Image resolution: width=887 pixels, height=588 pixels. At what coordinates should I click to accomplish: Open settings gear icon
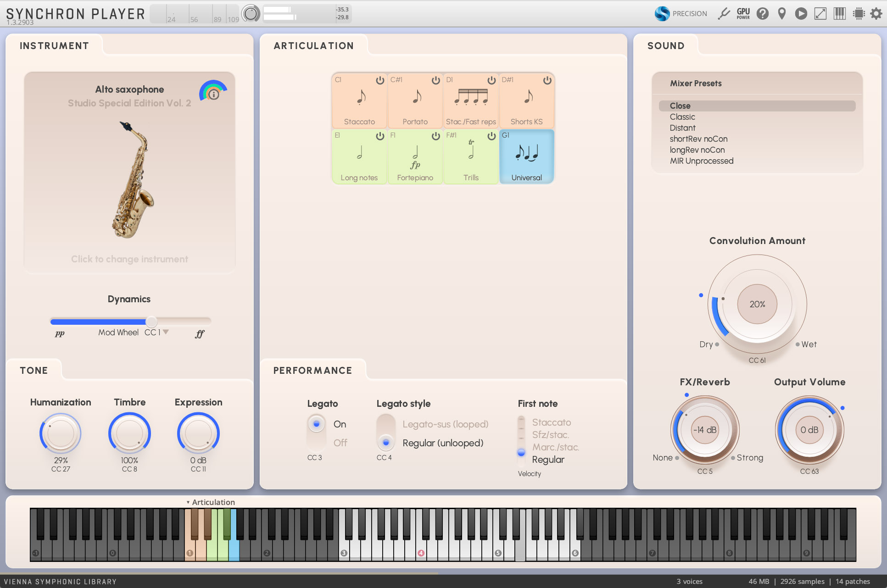(x=876, y=14)
